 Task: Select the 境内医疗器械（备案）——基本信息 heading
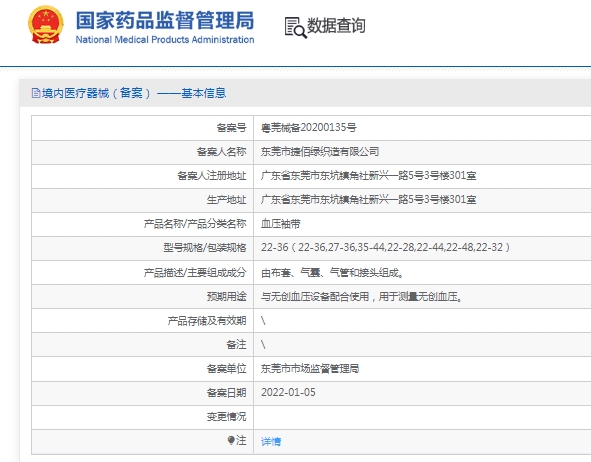[134, 93]
